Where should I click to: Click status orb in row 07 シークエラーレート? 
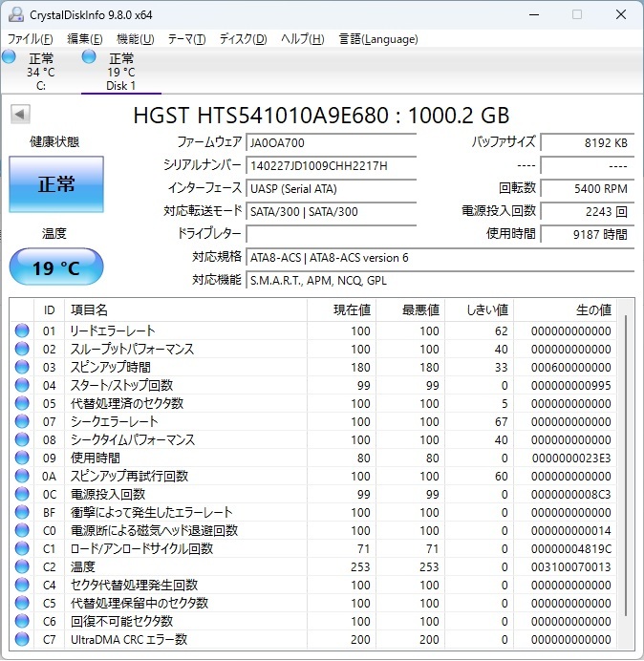[22, 421]
